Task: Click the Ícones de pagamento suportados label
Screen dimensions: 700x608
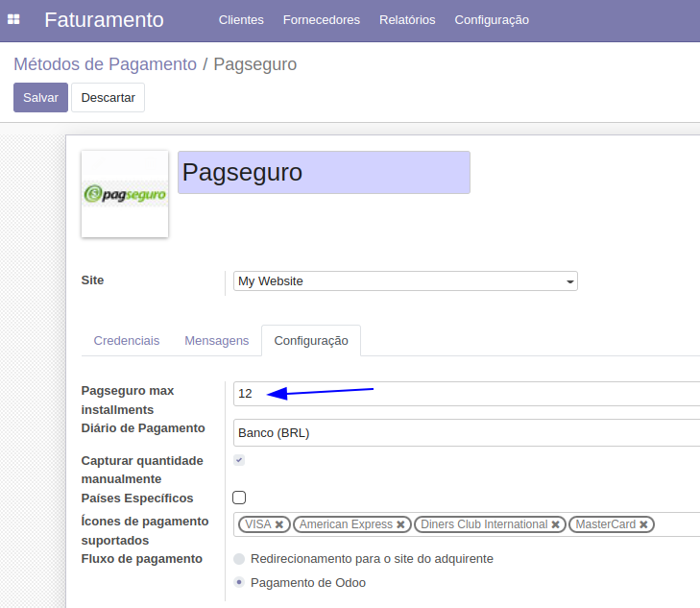Action: [145, 531]
